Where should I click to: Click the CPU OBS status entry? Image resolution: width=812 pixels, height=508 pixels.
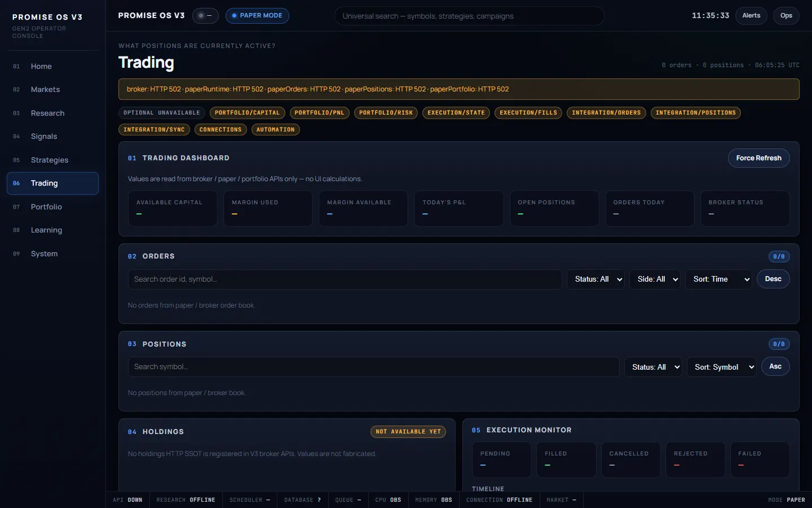pos(388,500)
